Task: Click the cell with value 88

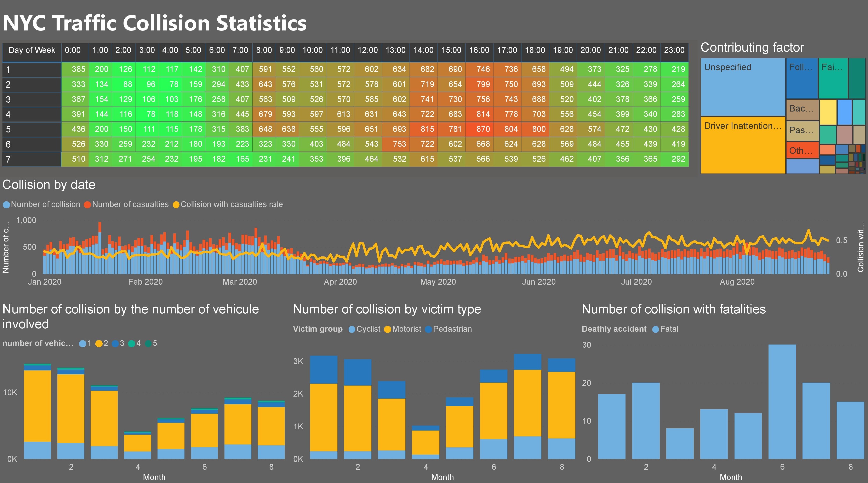Action: (x=124, y=84)
